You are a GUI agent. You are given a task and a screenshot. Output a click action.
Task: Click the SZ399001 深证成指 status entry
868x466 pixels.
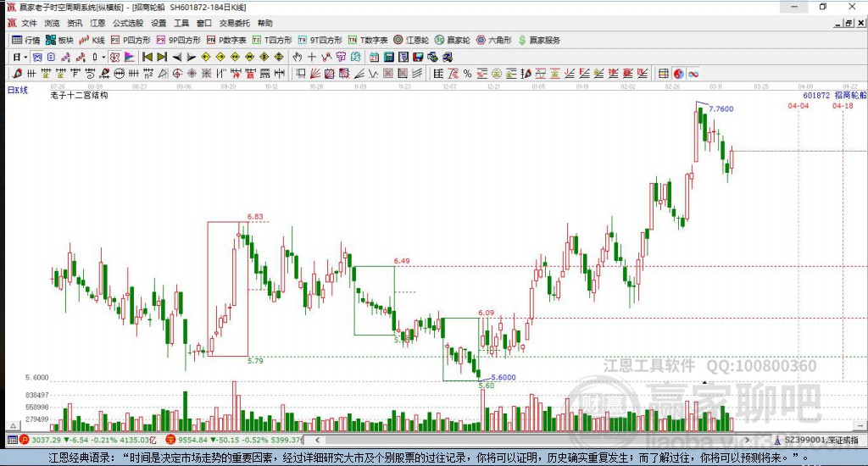[816, 440]
